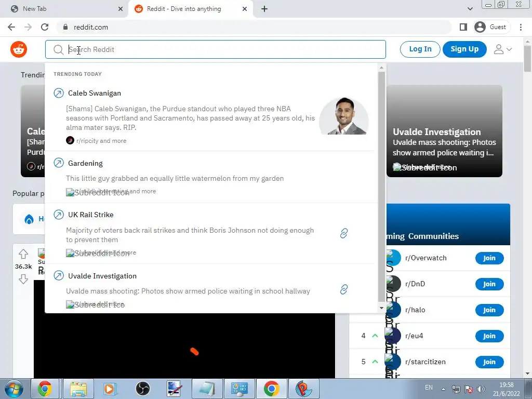Viewport: 532px width, 399px height.
Task: Expand the user account dropdown
Action: point(502,49)
